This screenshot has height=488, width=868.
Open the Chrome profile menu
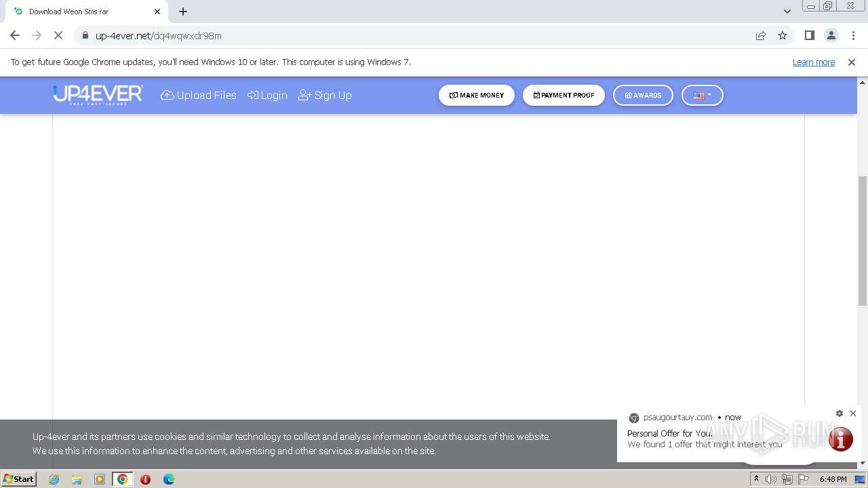tap(831, 35)
